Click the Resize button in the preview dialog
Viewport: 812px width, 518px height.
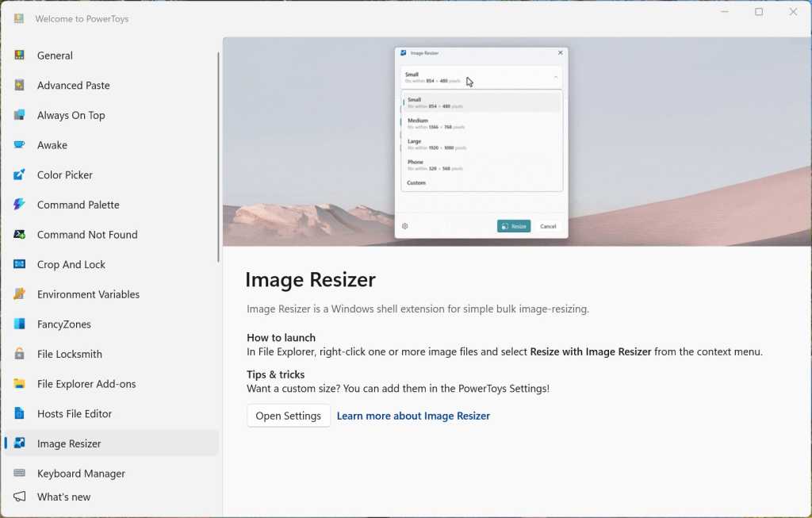click(x=514, y=225)
